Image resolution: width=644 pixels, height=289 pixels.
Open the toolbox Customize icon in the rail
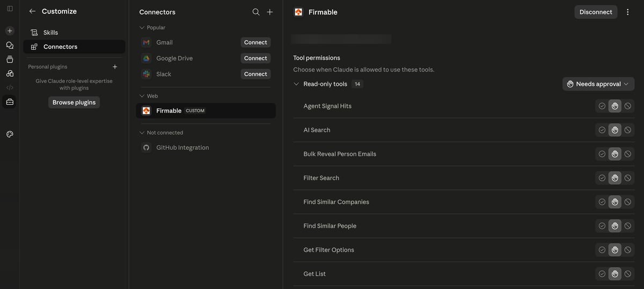10,102
